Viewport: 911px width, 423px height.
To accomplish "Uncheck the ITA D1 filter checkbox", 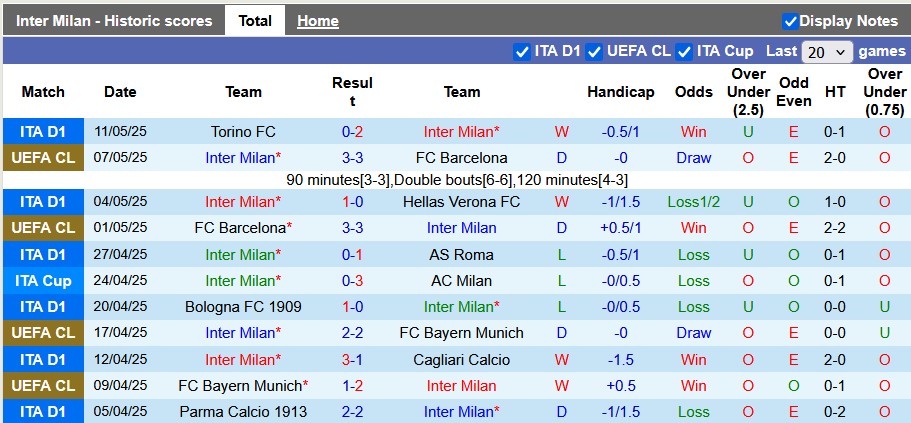I will [x=521, y=52].
